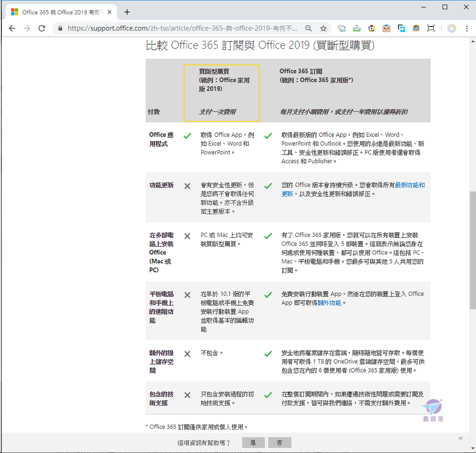The width and height of the screenshot is (476, 453).
Task: Open a new browser tab
Action: pyautogui.click(x=127, y=12)
